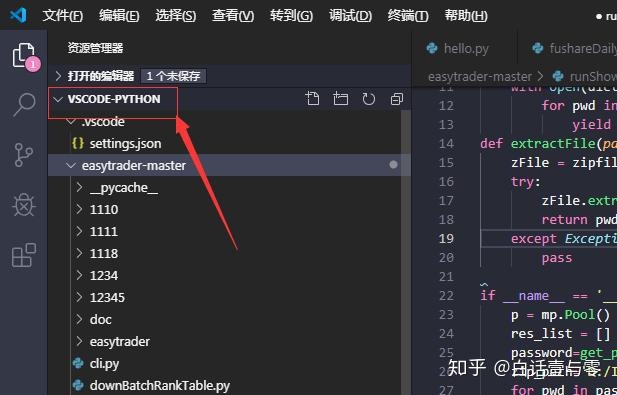Open the 编辑(E) menu
The width and height of the screenshot is (617, 395).
point(119,16)
